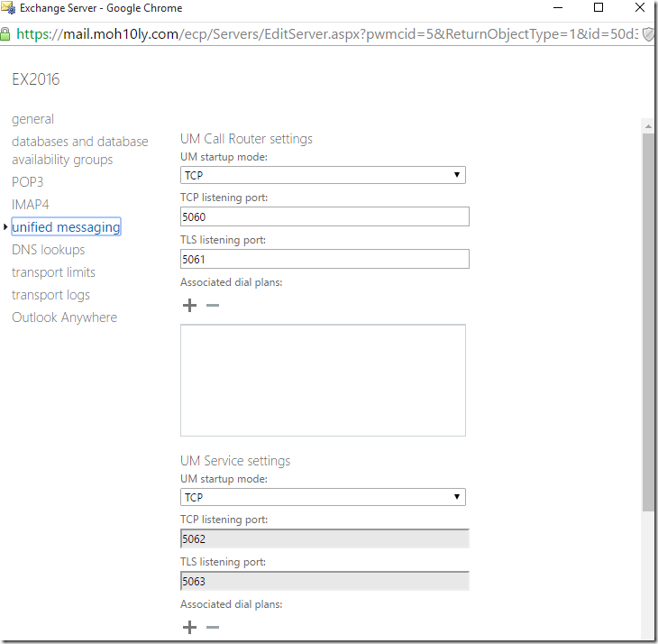Remove dial plan under UM Call Router settings

pos(213,305)
